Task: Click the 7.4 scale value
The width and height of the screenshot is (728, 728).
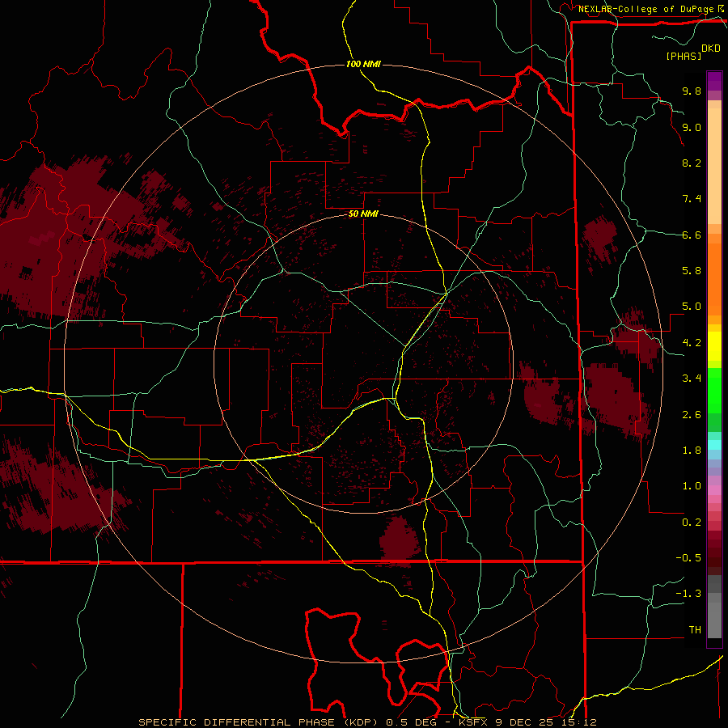Action: tap(692, 199)
